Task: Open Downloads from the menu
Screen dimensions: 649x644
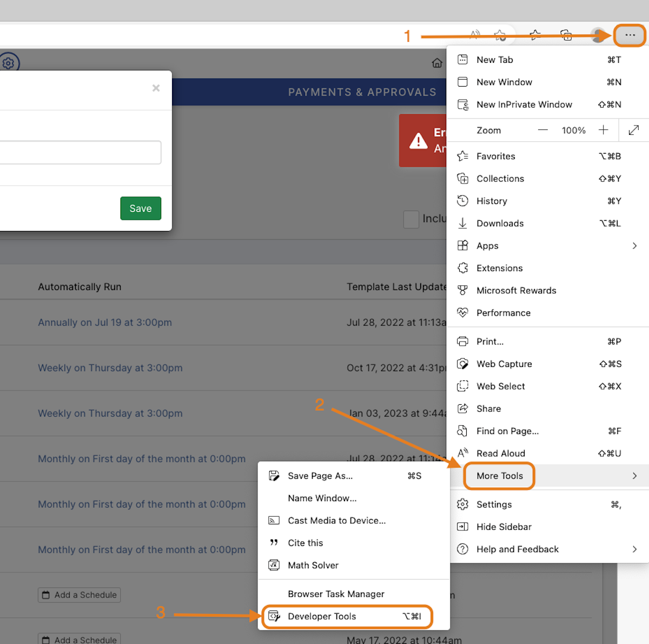Action: [548, 223]
